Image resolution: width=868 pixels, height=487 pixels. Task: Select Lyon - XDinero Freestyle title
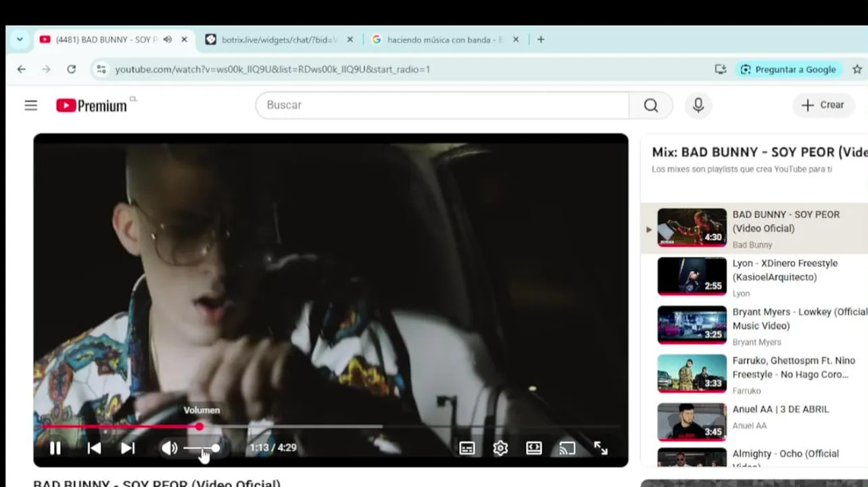[785, 270]
